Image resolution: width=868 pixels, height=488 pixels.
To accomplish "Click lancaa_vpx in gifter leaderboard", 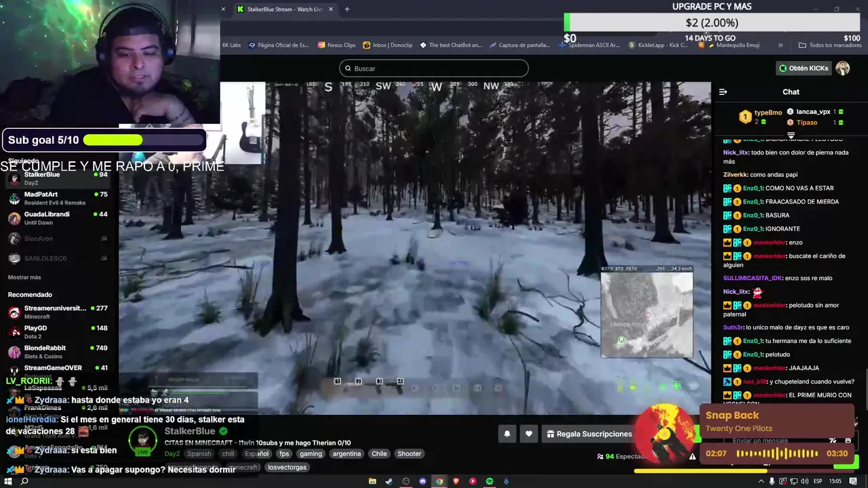I will (x=813, y=112).
